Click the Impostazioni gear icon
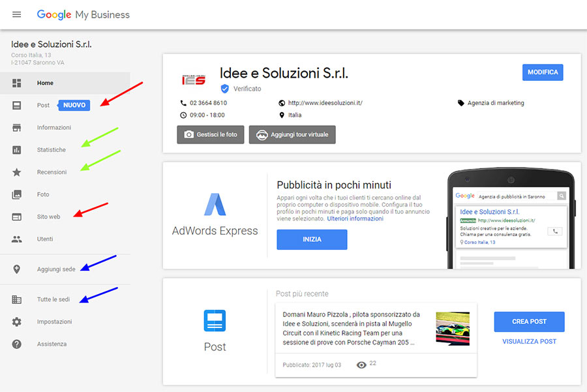 [16, 322]
